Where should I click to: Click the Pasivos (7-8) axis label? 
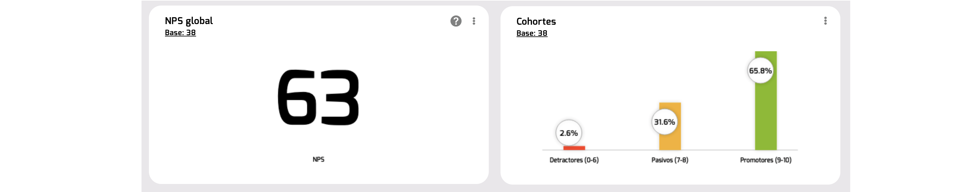coord(670,160)
